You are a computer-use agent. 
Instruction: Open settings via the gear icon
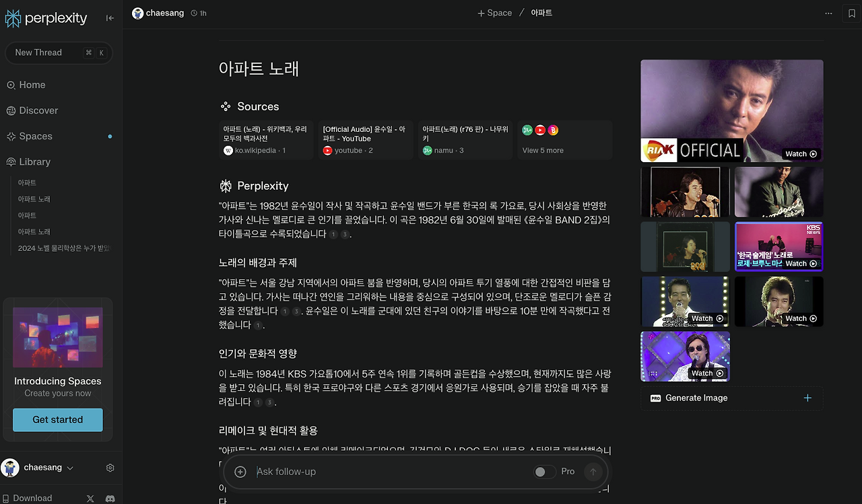[110, 468]
